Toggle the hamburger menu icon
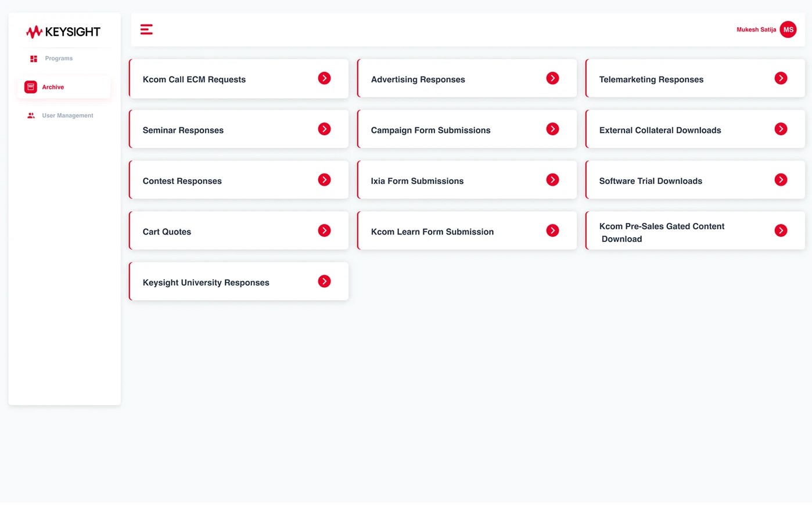812x506 pixels. 146,30
